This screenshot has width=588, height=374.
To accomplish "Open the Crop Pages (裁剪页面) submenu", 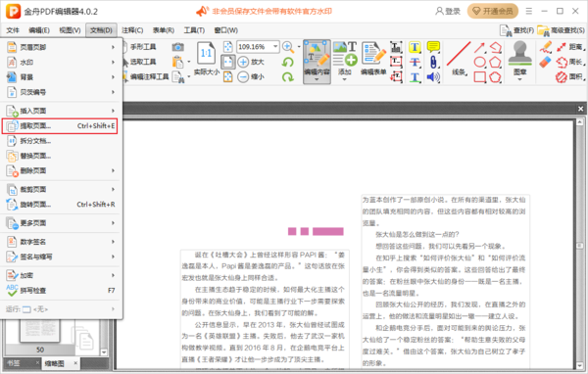I will point(61,190).
